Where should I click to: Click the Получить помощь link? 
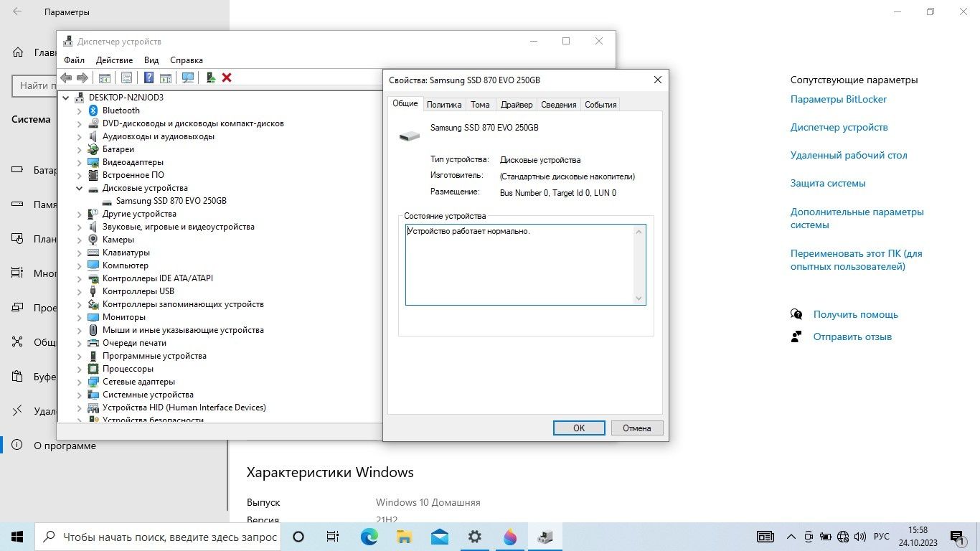pyautogui.click(x=855, y=315)
